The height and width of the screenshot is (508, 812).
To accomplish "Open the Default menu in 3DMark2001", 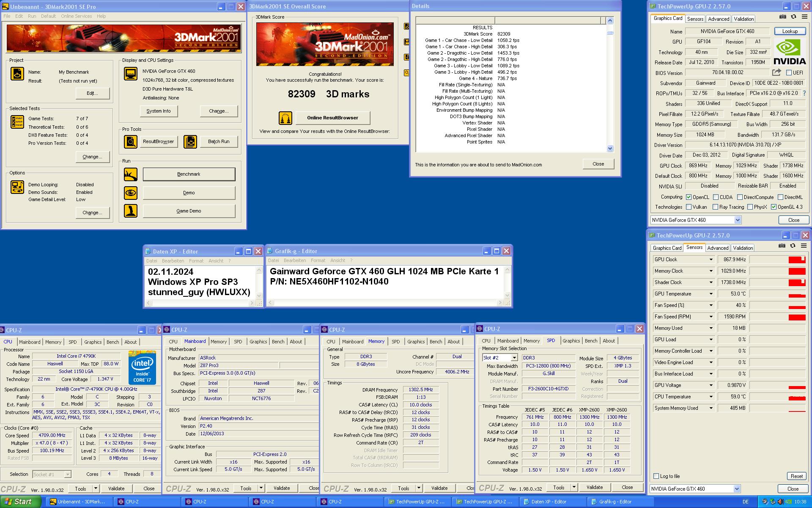I will tap(48, 16).
